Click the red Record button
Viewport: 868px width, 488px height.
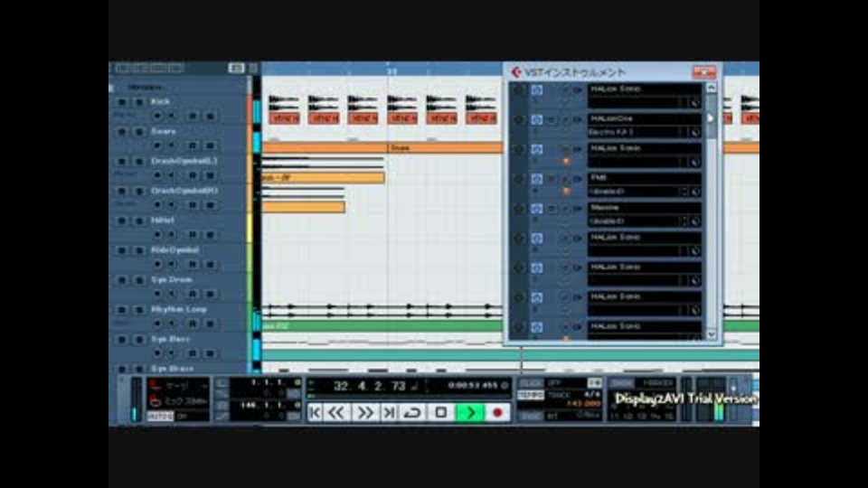tap(497, 413)
